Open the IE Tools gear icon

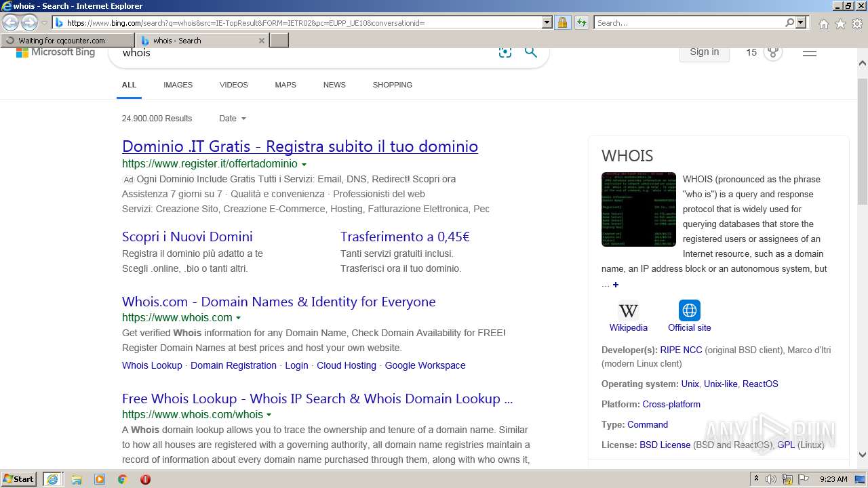point(857,24)
